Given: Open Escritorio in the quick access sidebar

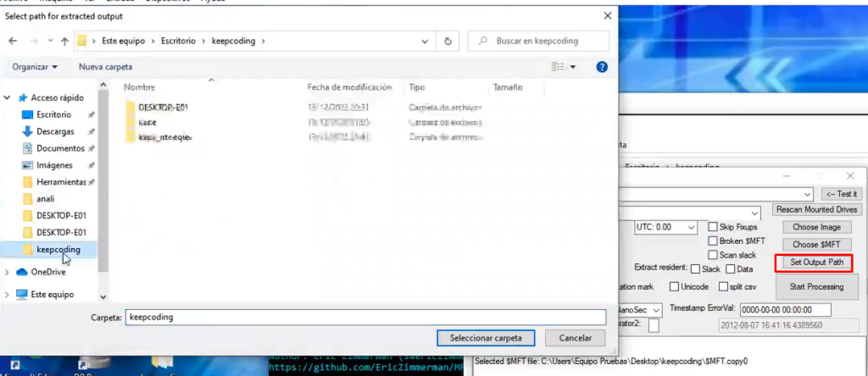Looking at the screenshot, I should click(53, 114).
